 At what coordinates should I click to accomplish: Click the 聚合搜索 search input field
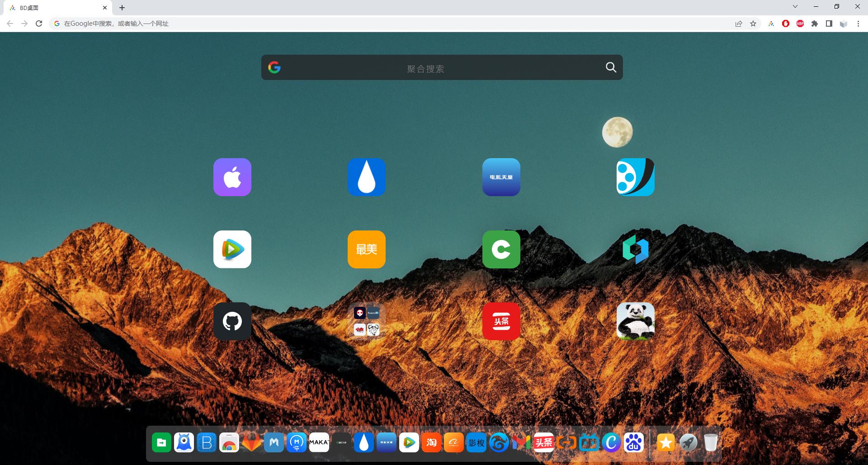(x=442, y=67)
